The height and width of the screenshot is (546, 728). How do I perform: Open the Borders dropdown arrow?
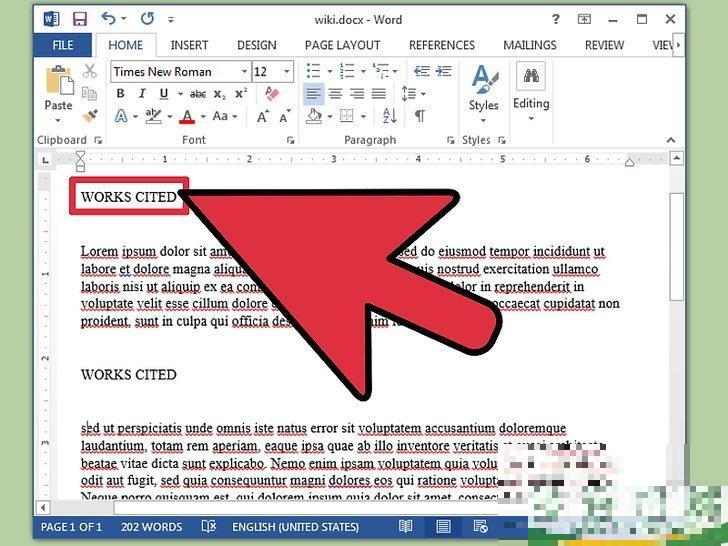coord(363,116)
